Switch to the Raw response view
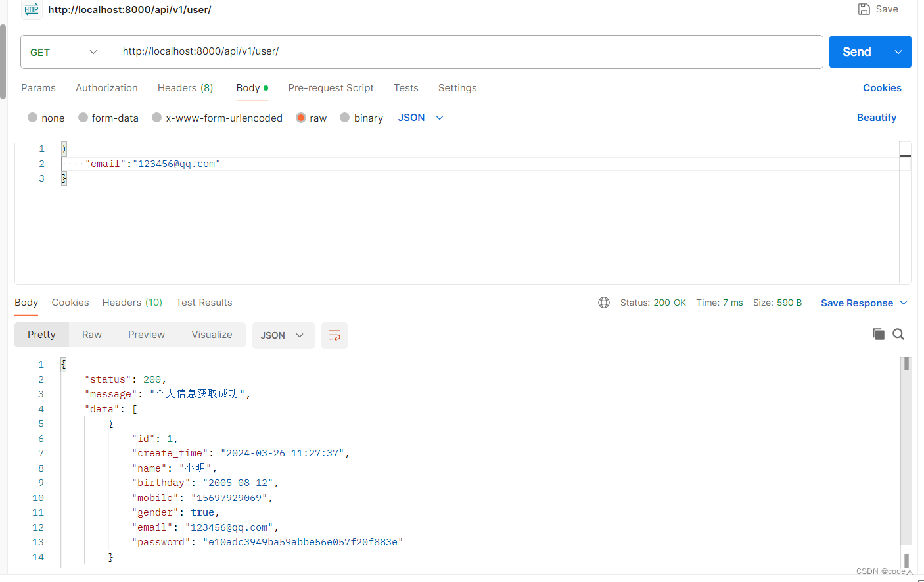 [x=91, y=334]
